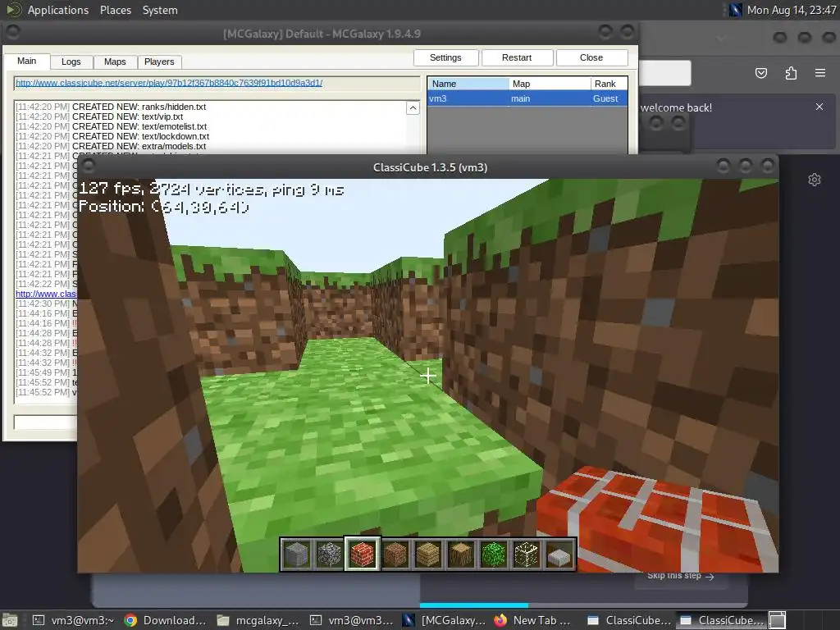840x630 pixels.
Task: Select the vm3 player row
Action: point(527,98)
